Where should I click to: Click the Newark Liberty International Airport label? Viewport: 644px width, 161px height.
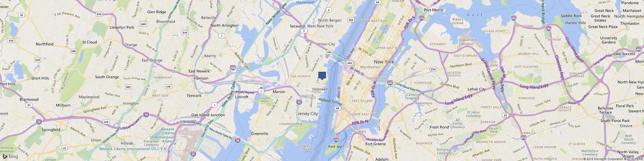coord(162,135)
